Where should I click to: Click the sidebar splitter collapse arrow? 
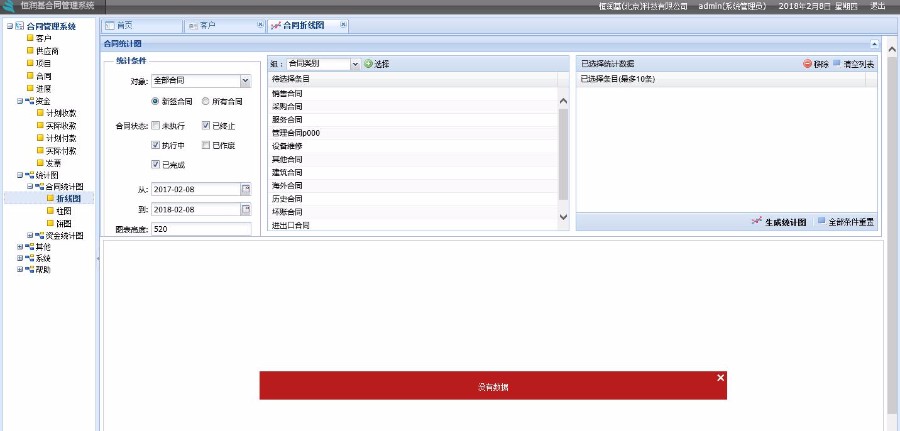[x=98, y=259]
